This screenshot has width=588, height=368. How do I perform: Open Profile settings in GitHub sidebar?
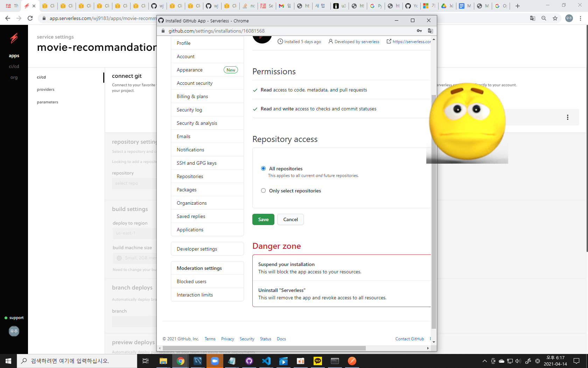pos(207,43)
